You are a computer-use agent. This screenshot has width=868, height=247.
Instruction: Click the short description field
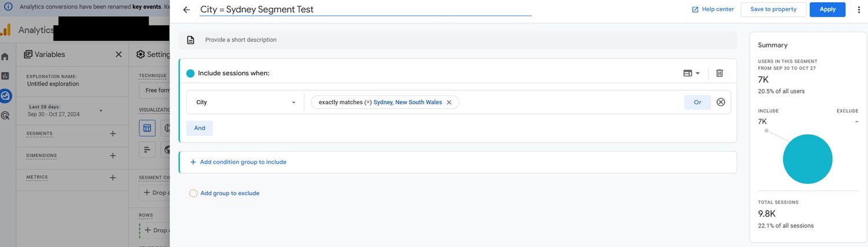pyautogui.click(x=458, y=40)
